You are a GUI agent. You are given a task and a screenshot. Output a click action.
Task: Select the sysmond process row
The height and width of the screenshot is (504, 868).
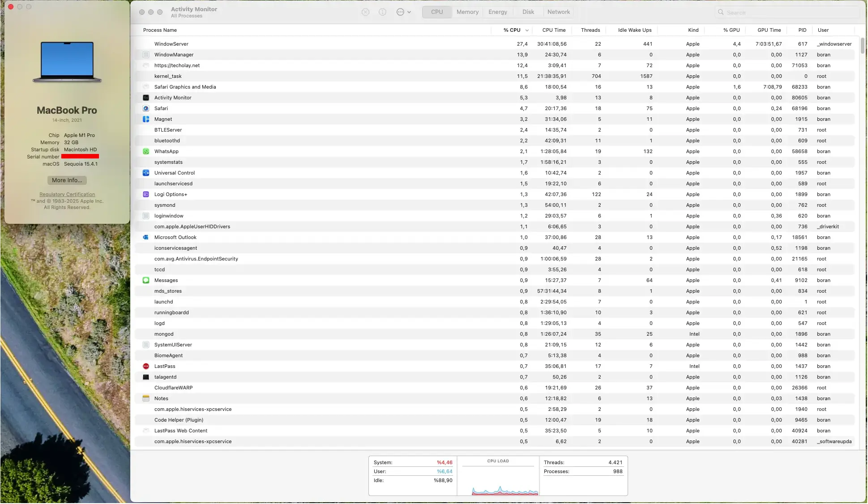point(495,205)
